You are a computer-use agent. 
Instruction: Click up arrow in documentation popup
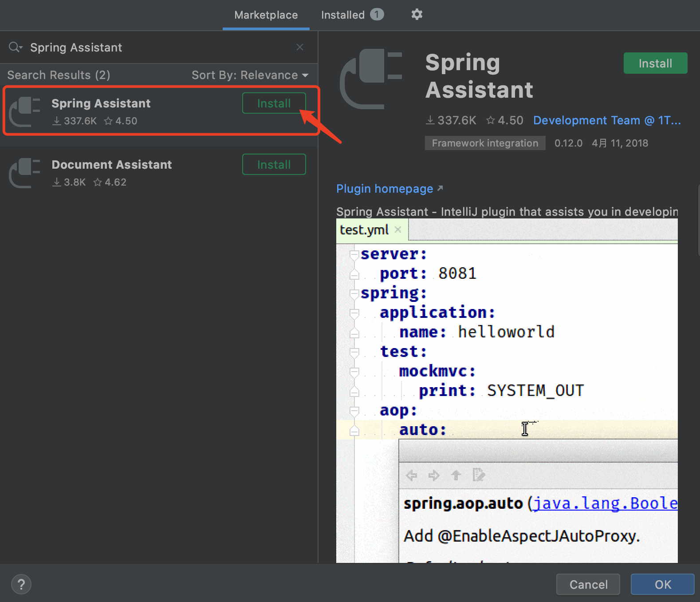click(456, 475)
